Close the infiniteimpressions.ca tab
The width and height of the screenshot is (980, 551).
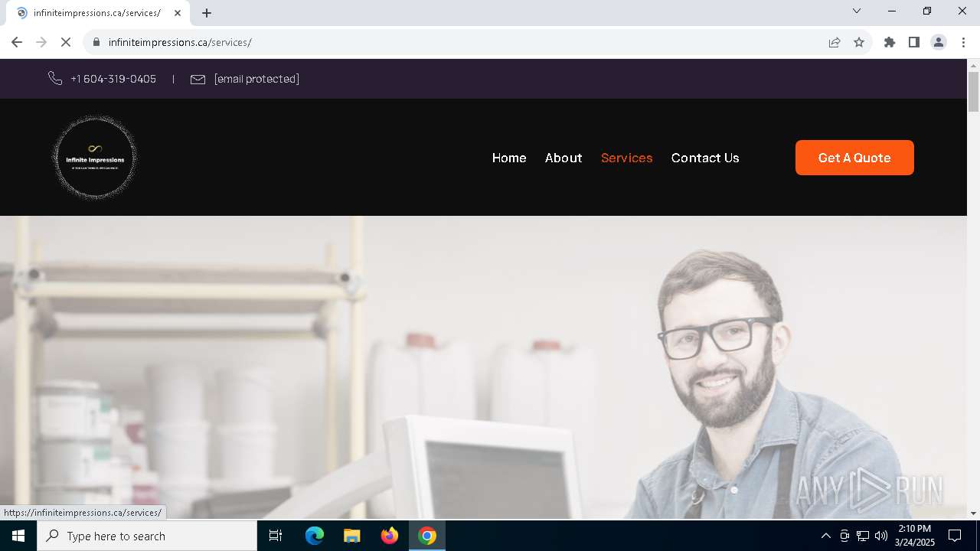tap(178, 13)
